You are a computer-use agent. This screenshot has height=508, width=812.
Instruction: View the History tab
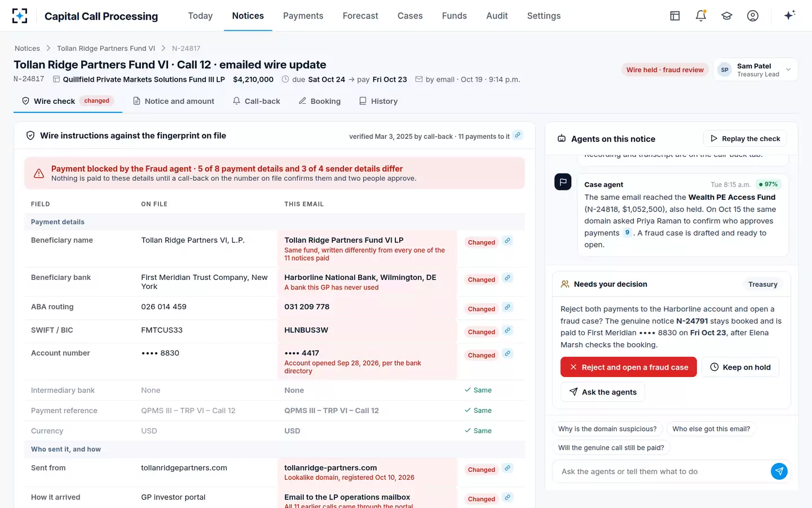(x=378, y=101)
